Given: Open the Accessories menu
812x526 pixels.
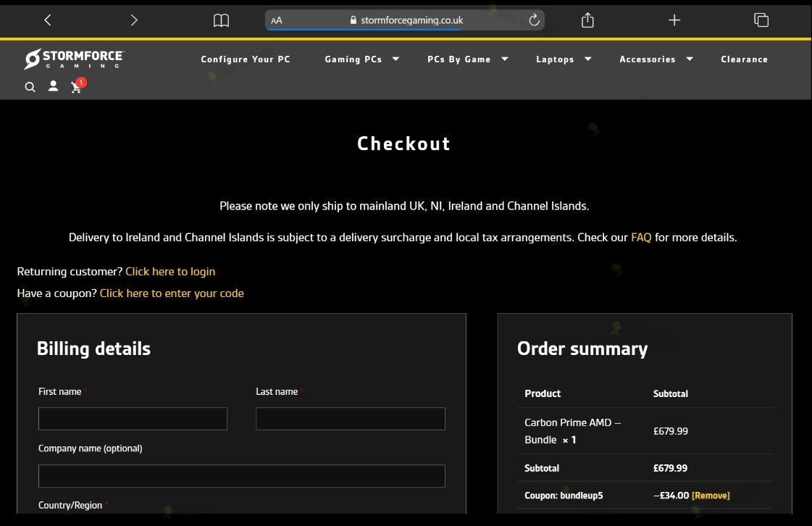Looking at the screenshot, I should tap(648, 59).
